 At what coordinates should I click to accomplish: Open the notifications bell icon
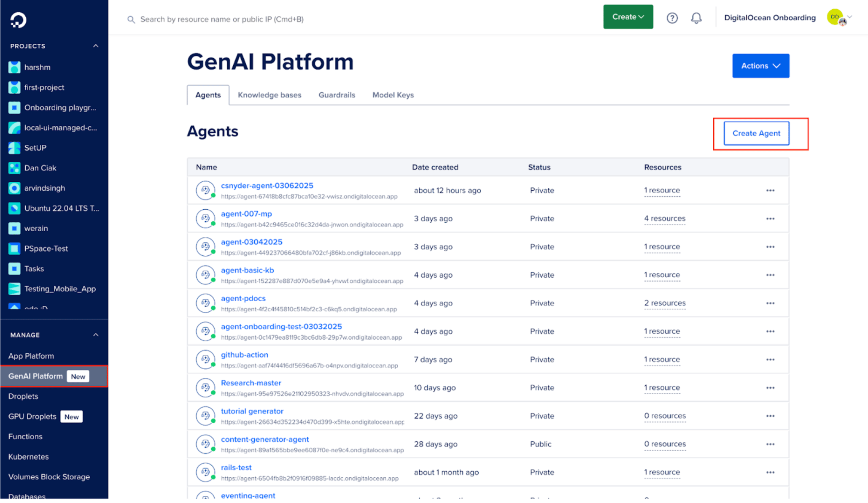click(696, 18)
